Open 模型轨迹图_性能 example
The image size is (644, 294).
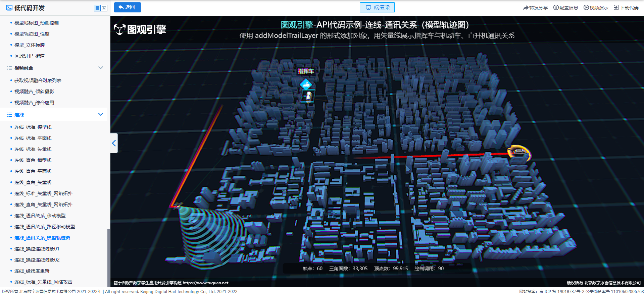click(x=32, y=34)
